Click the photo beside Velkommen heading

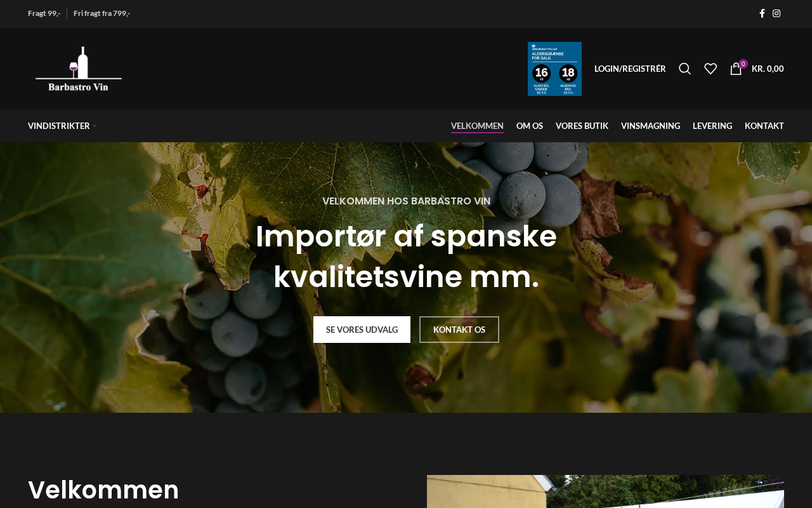(x=605, y=491)
